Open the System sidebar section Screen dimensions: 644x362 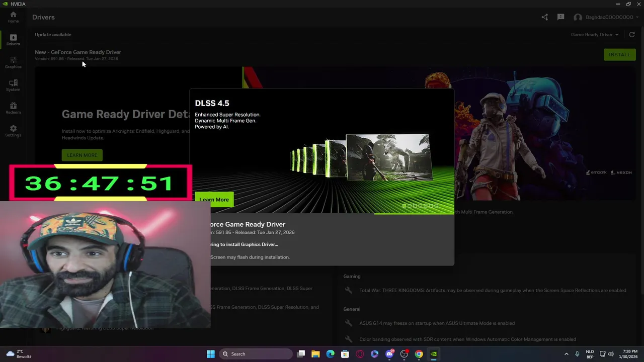[13, 85]
